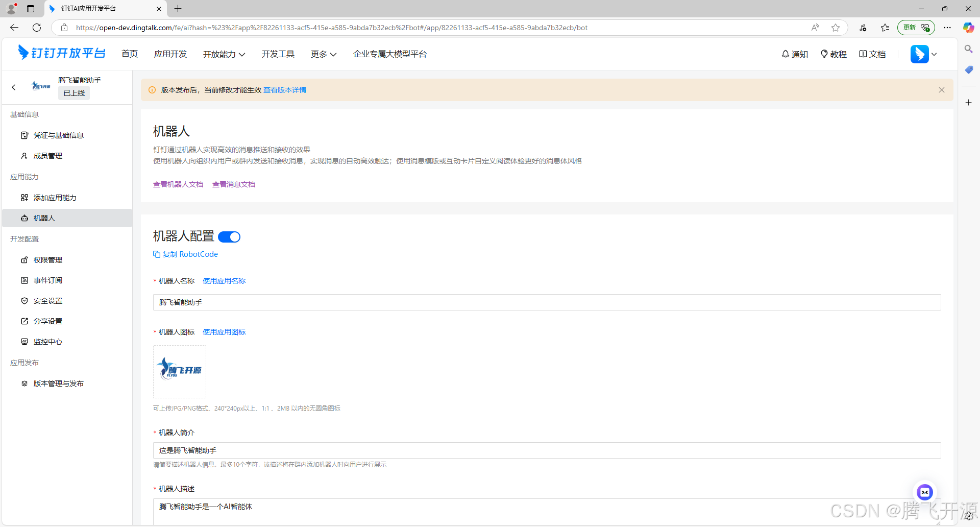Click the browser address bar URL
The image size is (980, 527).
tap(332, 28)
